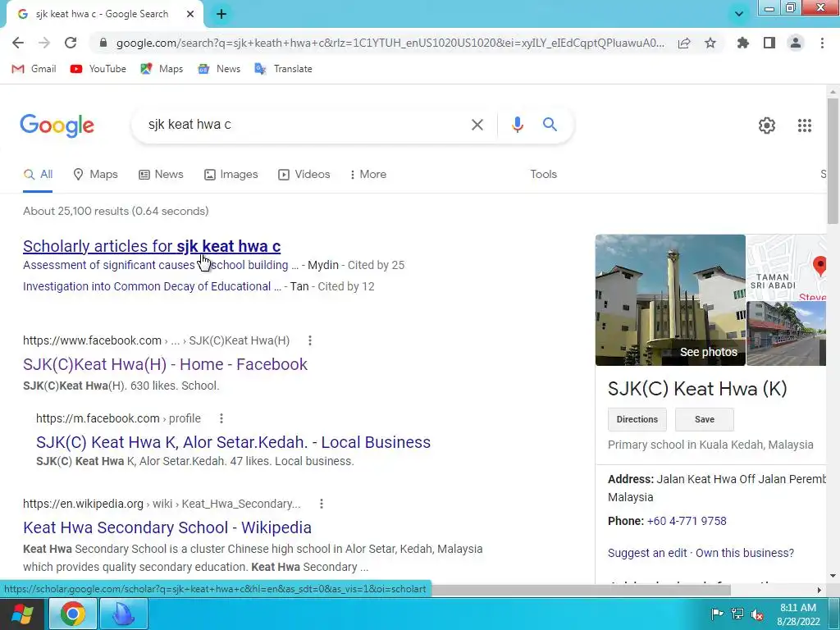Open YouTube bookmark
The image size is (840, 630).
tap(98, 69)
